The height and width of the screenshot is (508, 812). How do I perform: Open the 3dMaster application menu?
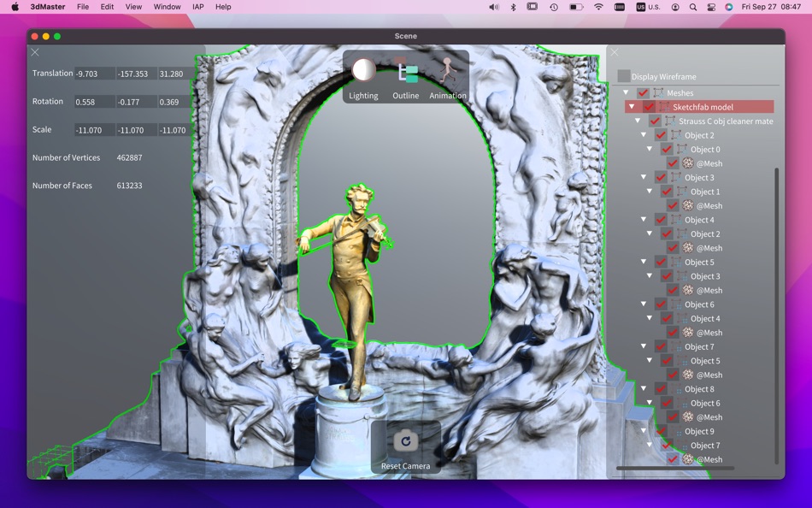48,7
